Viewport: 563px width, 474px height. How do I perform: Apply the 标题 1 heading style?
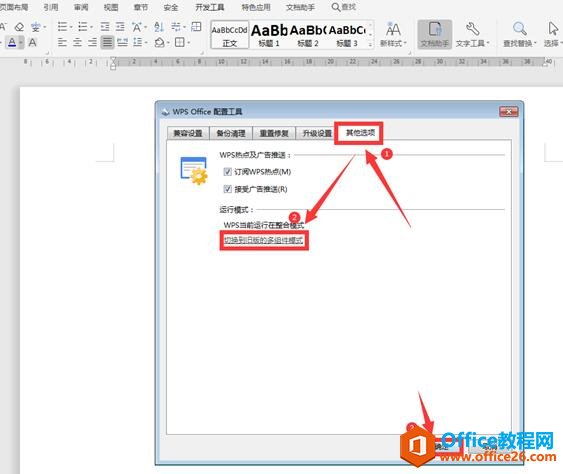269,35
